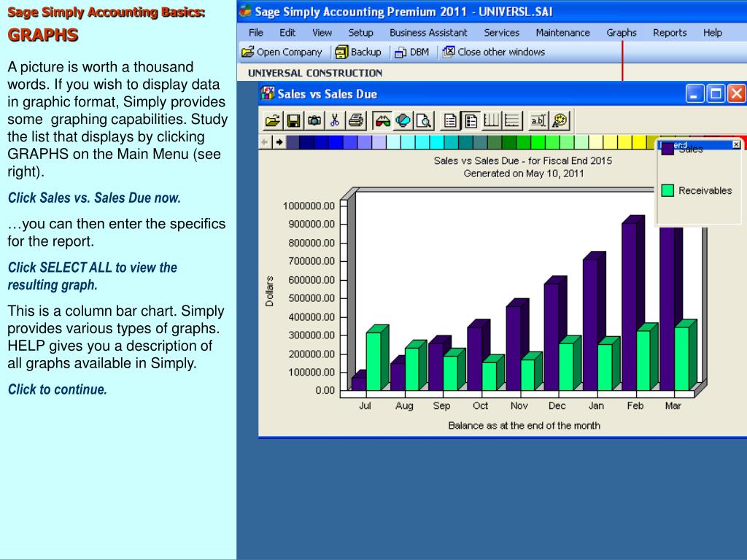
Task: Click 'Click SELECT ALL to view the resulting graph.' text
Action: (93, 276)
